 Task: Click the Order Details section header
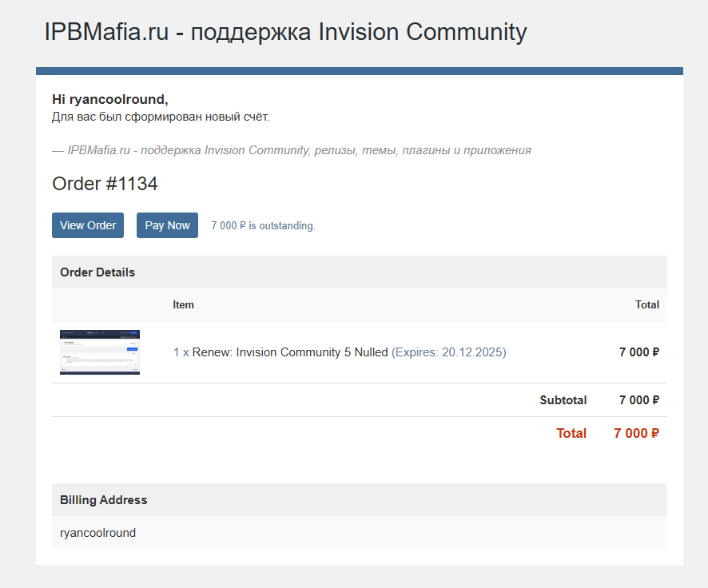(97, 272)
